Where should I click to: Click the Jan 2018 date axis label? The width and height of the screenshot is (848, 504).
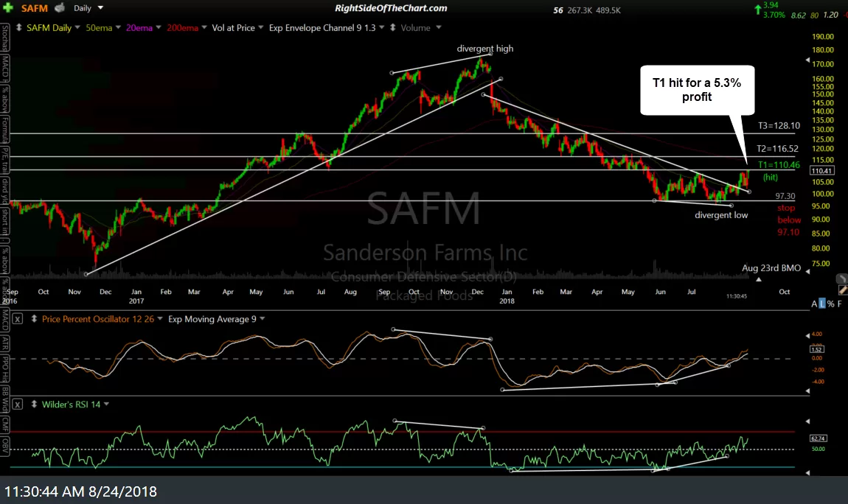(507, 296)
